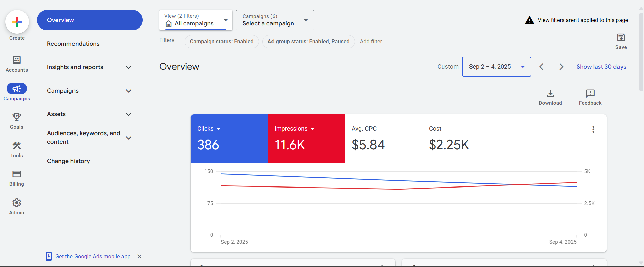Open the Tools wrench icon
The width and height of the screenshot is (644, 267).
(17, 146)
